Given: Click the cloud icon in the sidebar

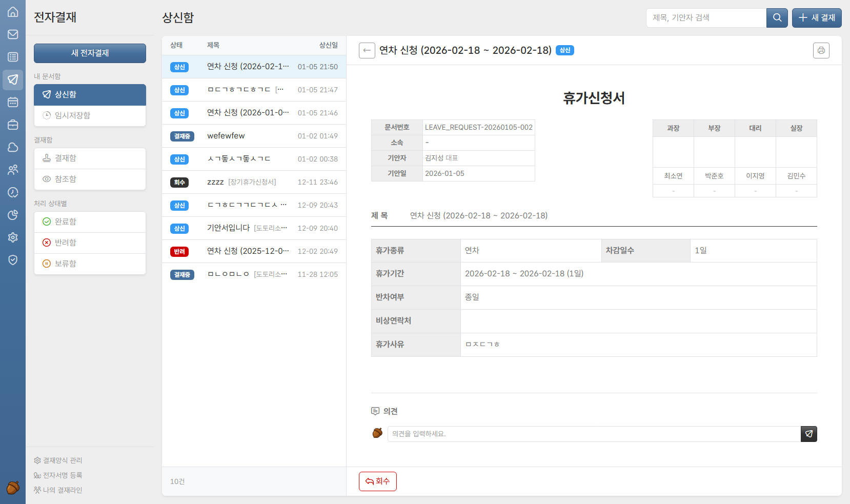Looking at the screenshot, I should point(12,147).
